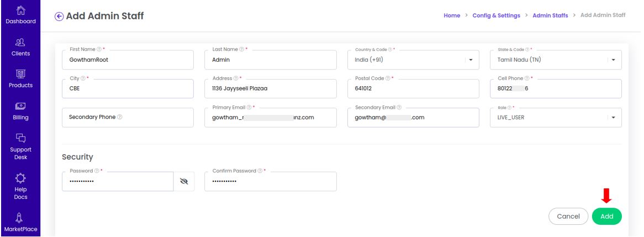Open the Role dropdown showing LIVE_USER
Screen dimensions: 644x237
[613, 118]
